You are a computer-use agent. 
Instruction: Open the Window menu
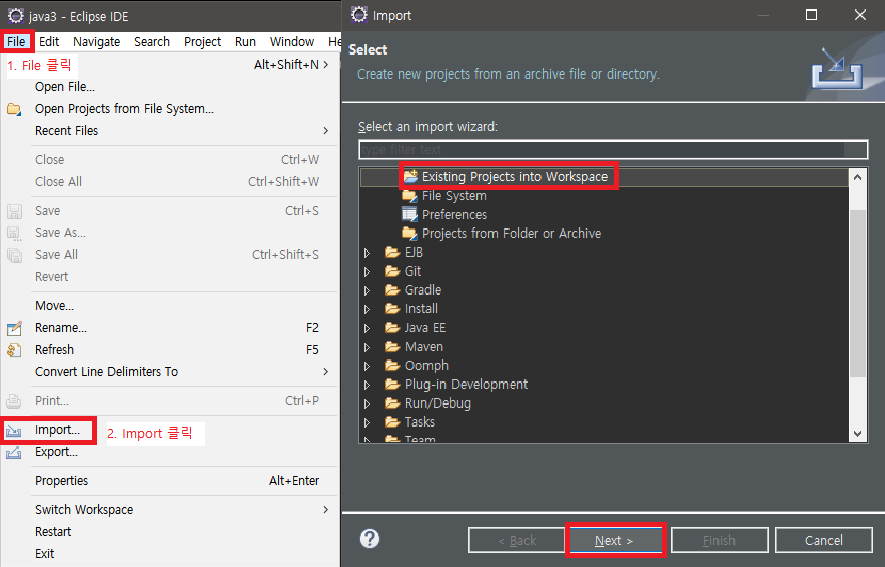point(292,42)
